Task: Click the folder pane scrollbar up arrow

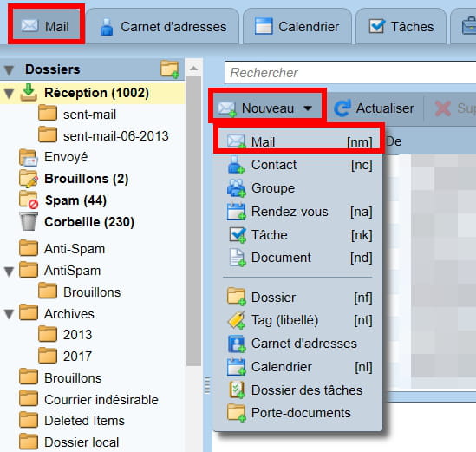Action: click(x=193, y=68)
